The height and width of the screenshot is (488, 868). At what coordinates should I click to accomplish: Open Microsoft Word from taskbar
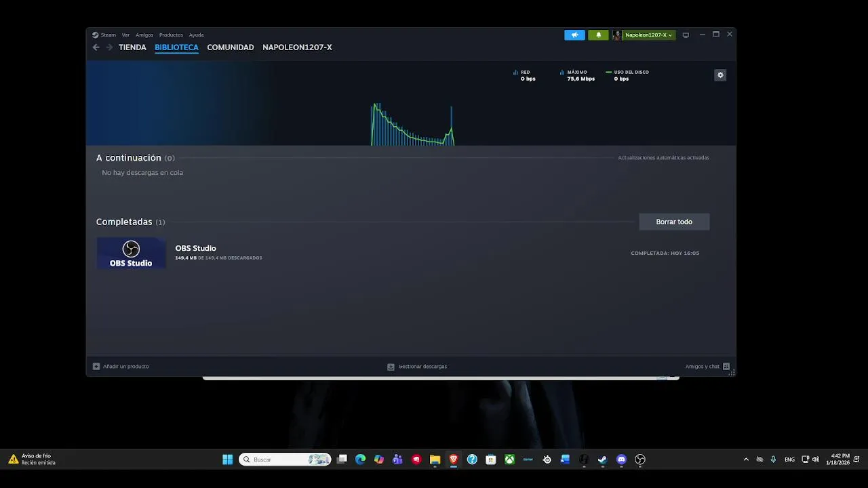click(x=566, y=460)
